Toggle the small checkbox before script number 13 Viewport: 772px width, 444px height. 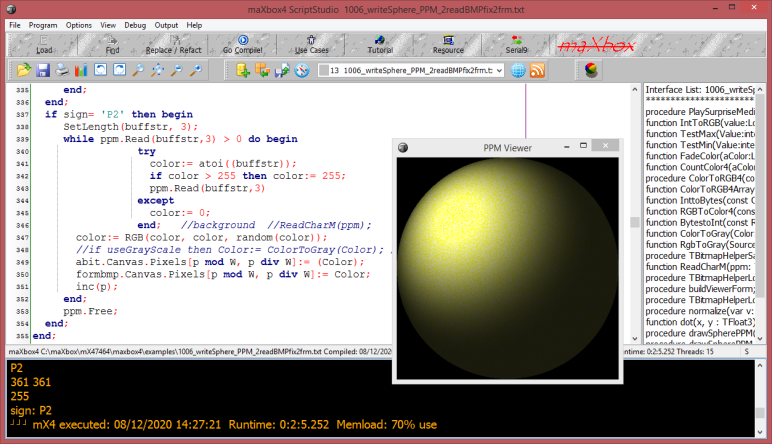pos(323,70)
